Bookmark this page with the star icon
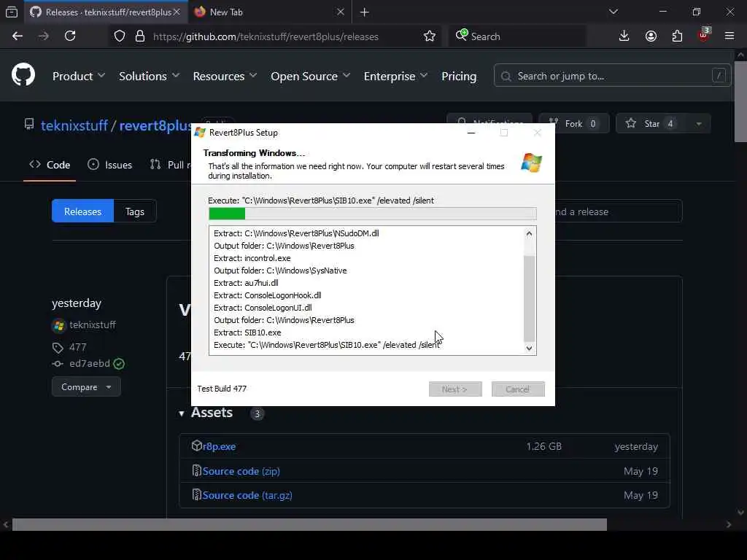The width and height of the screenshot is (747, 560). click(429, 36)
